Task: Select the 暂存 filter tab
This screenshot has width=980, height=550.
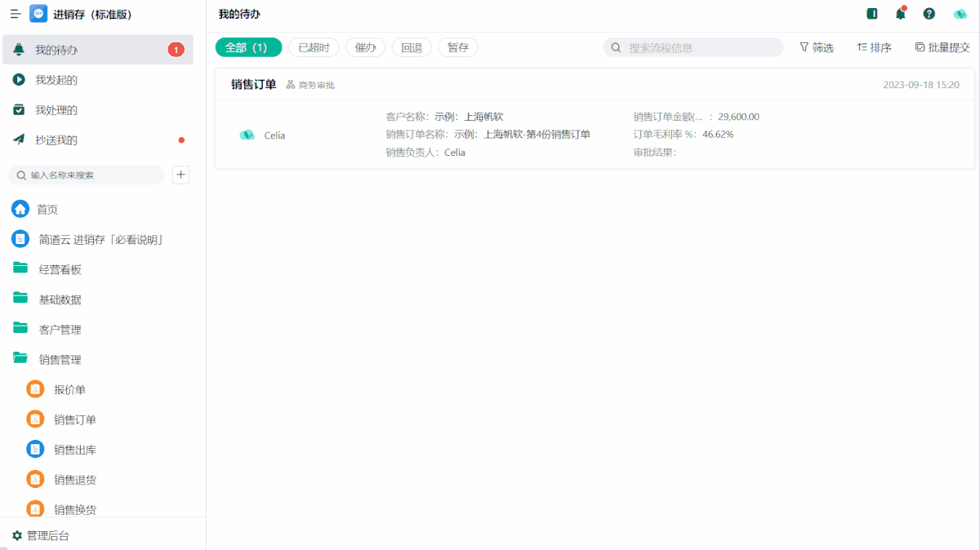Action: tap(458, 47)
